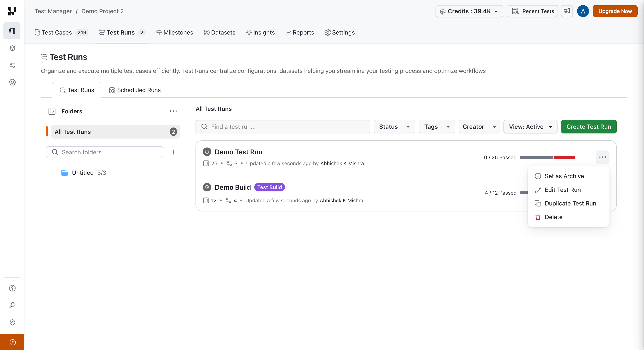Choose Duplicate Test Run from menu
The image size is (644, 350).
point(570,203)
